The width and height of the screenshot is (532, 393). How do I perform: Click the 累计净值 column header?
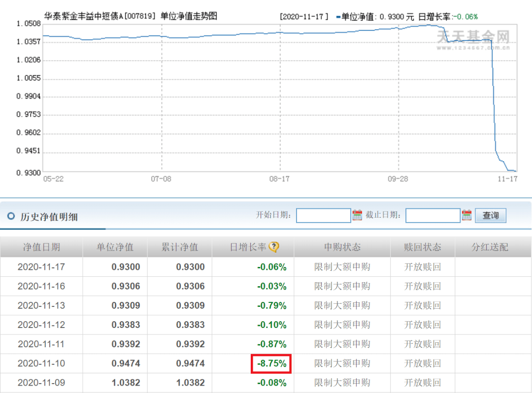click(x=179, y=247)
